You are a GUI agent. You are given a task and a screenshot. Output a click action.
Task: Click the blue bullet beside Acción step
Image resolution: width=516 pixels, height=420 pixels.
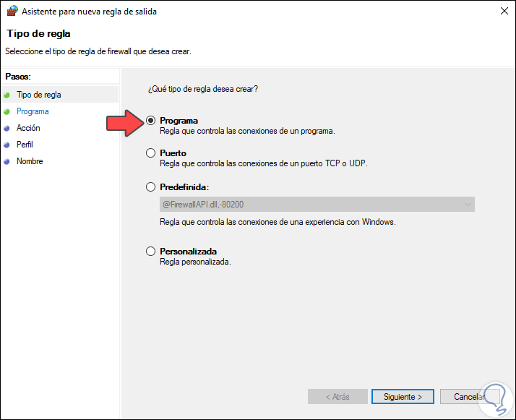8,128
